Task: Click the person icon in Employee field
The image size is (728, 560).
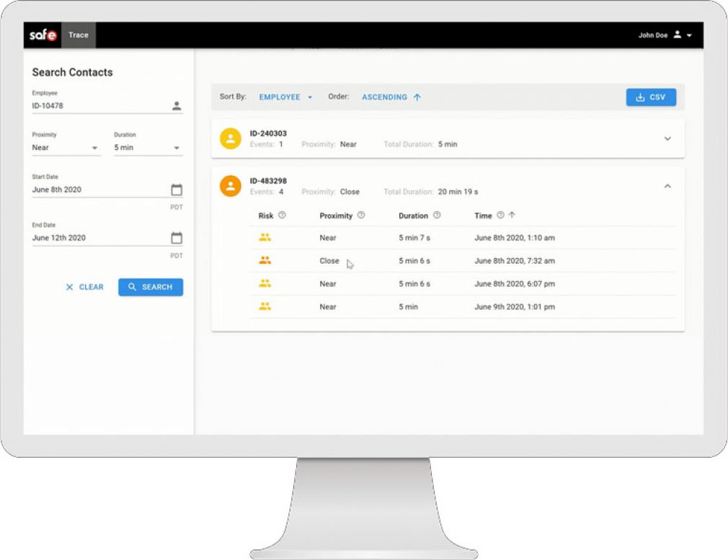Action: (177, 106)
